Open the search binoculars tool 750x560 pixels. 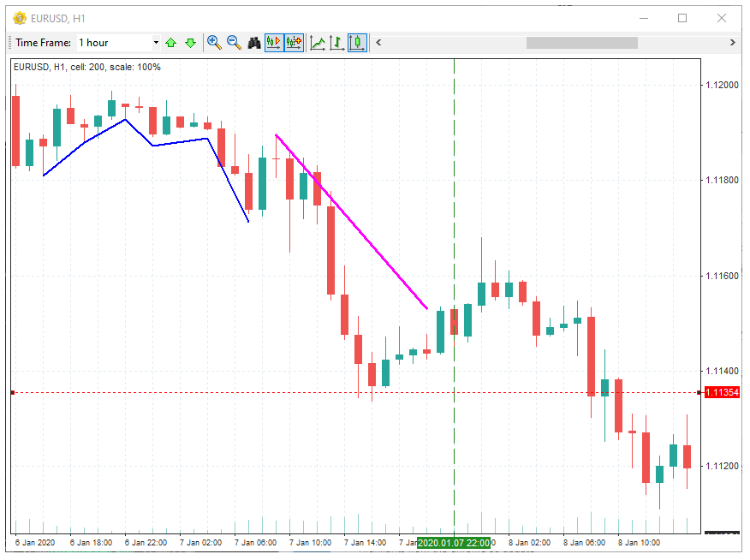(x=254, y=41)
